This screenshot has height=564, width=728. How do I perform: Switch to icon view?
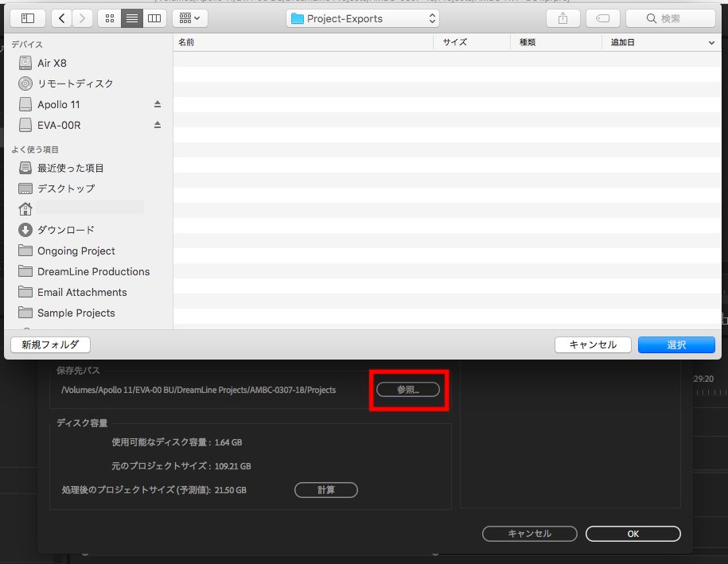coord(110,18)
